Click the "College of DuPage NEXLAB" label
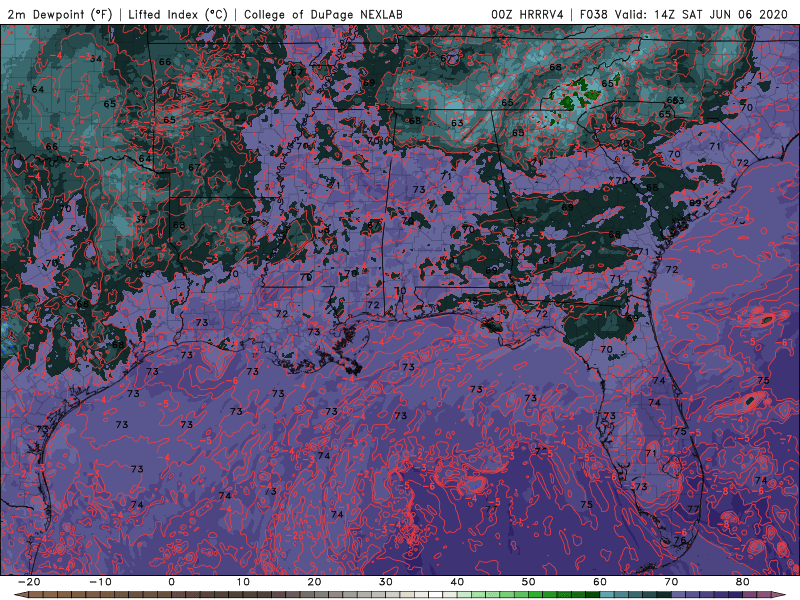Viewport: 800px width, 600px height. (323, 14)
